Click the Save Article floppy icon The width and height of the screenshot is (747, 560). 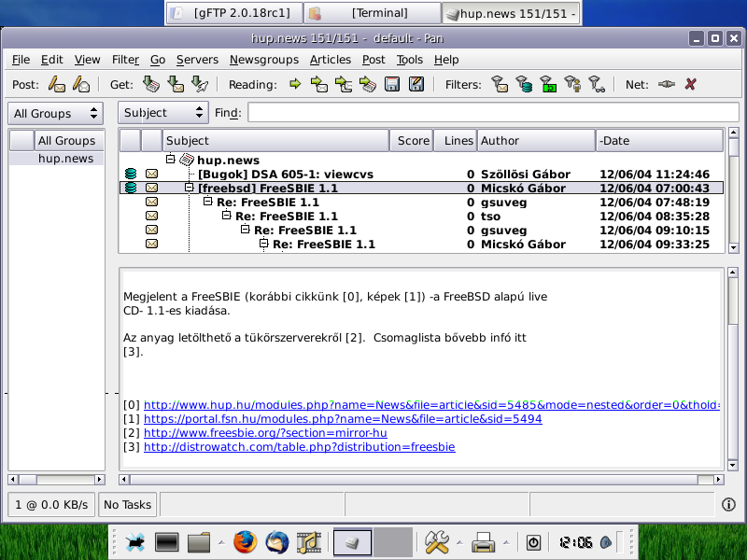pyautogui.click(x=392, y=84)
